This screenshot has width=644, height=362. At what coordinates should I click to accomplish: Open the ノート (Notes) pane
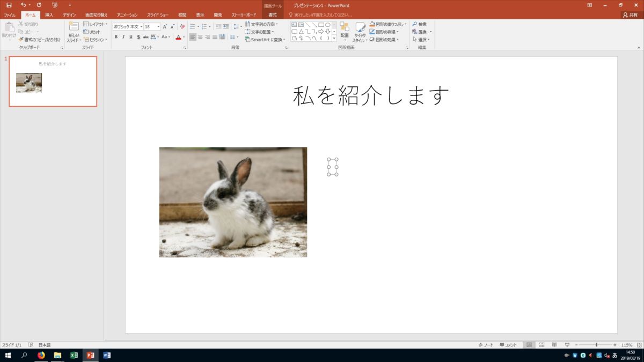tap(486, 345)
